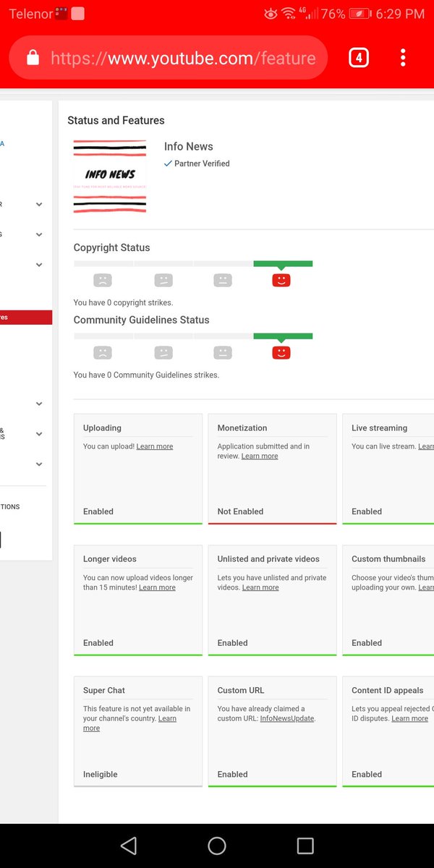Expand the sidebar chevron below the red item
434x868 pixels.
pyautogui.click(x=39, y=404)
